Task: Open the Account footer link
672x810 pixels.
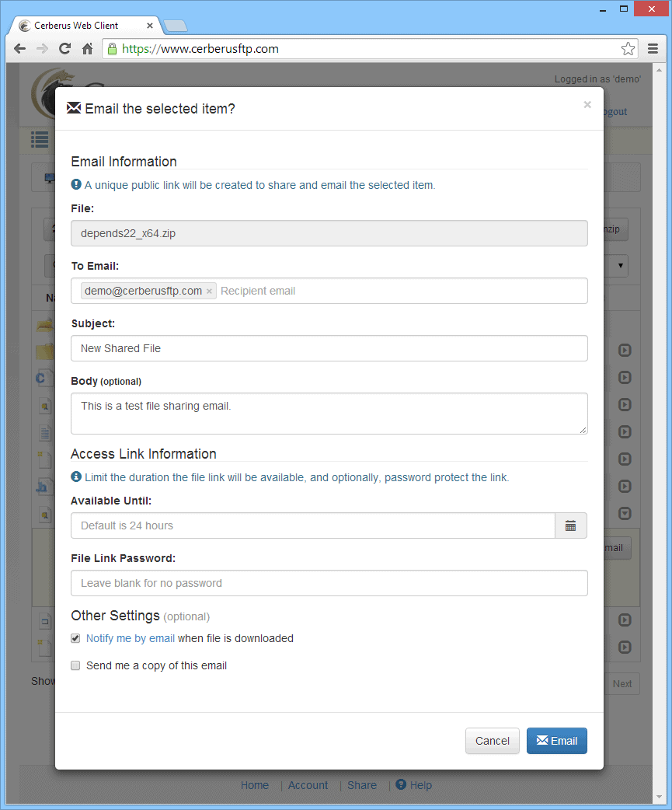Action: pos(308,785)
